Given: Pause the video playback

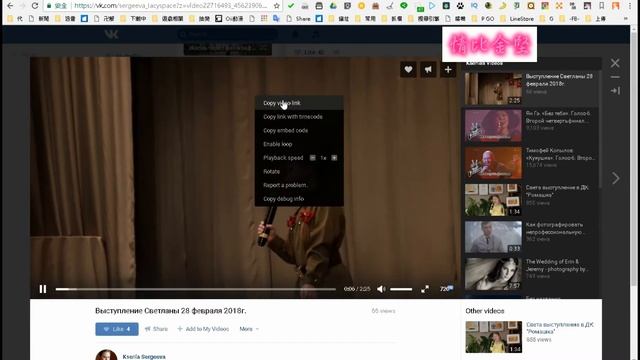Looking at the screenshot, I should tap(43, 289).
